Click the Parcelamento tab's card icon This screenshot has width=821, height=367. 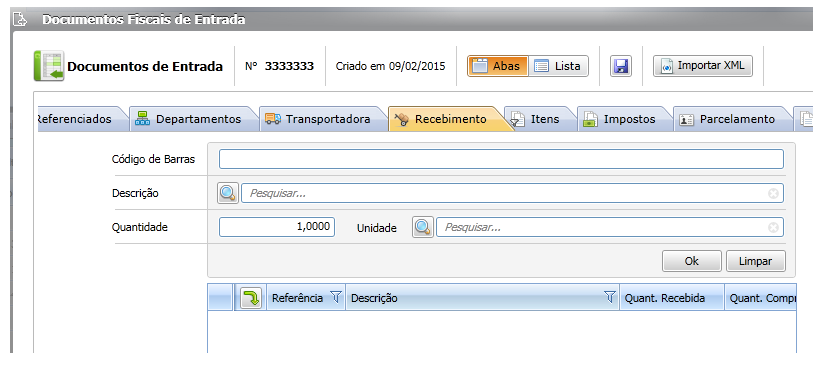686,120
